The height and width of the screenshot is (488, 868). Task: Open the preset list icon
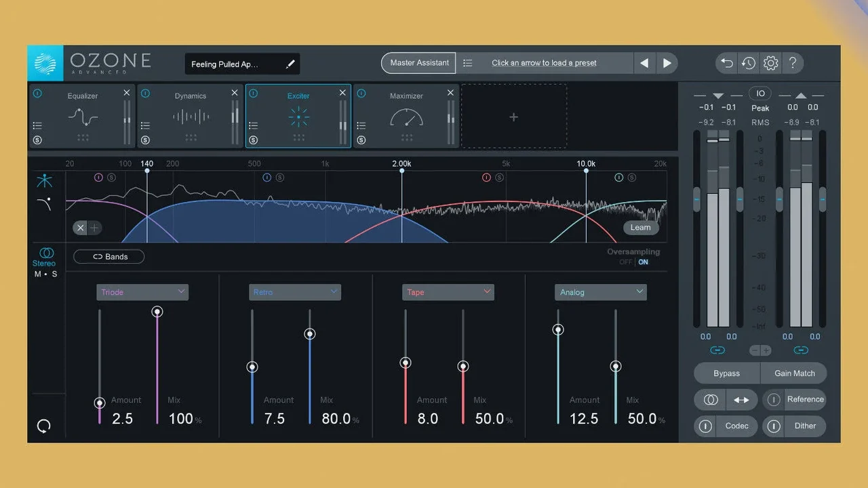click(x=467, y=63)
